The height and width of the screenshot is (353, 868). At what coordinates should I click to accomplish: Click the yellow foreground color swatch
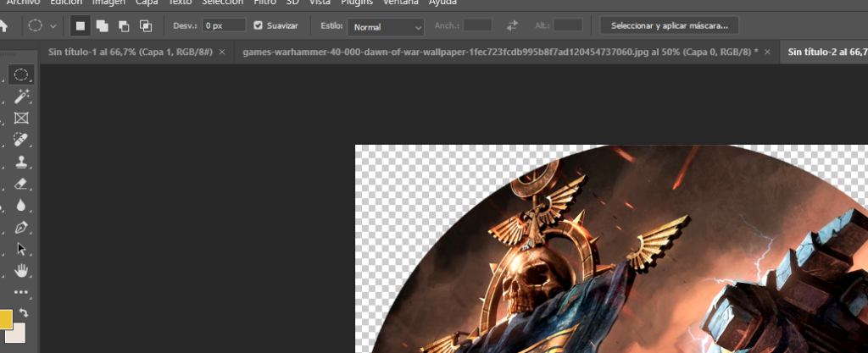pyautogui.click(x=4, y=319)
